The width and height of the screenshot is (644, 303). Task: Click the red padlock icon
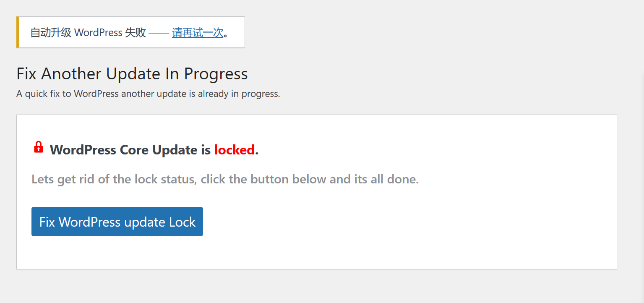point(39,147)
